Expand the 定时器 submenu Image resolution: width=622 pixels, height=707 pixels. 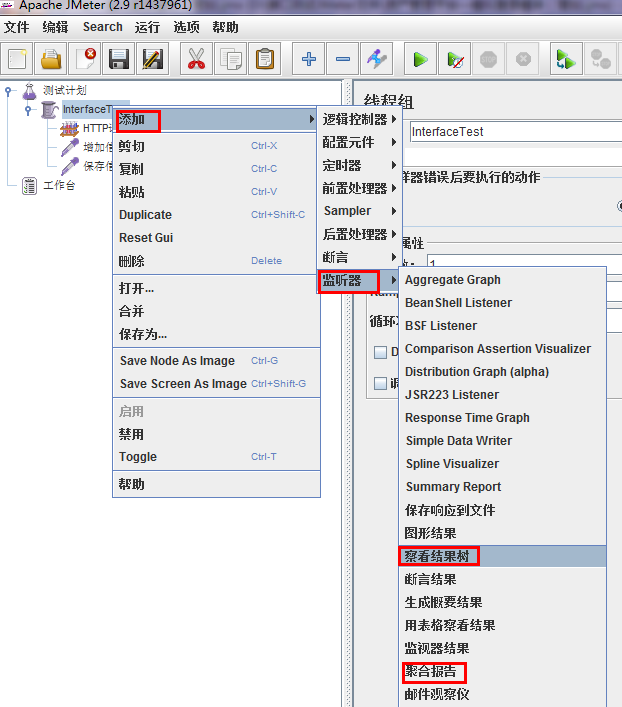(359, 165)
